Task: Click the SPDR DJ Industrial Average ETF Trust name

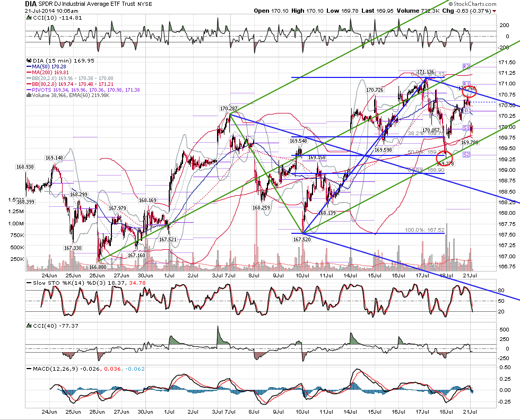Action: tap(86, 4)
